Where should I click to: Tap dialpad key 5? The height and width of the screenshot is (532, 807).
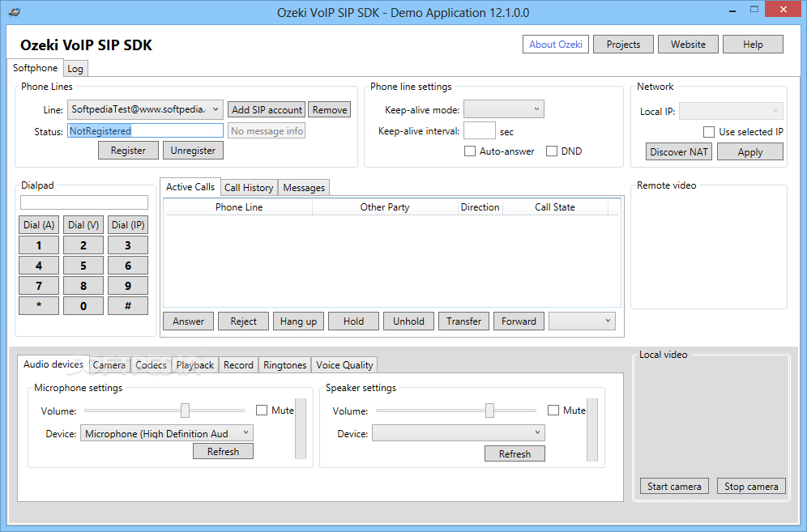tap(83, 266)
